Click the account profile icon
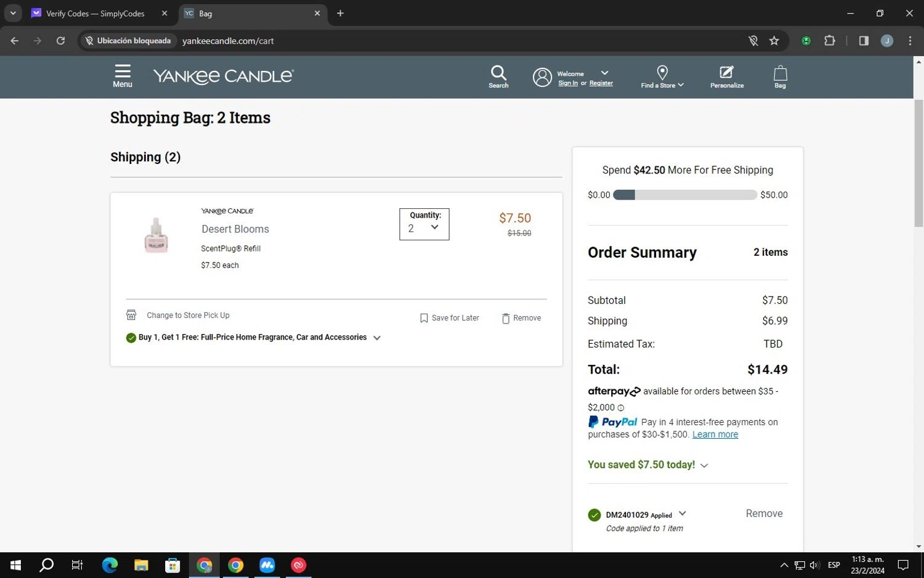 542,77
